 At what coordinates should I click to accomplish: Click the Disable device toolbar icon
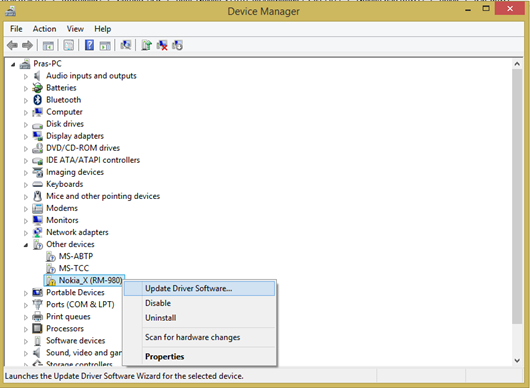coord(177,45)
